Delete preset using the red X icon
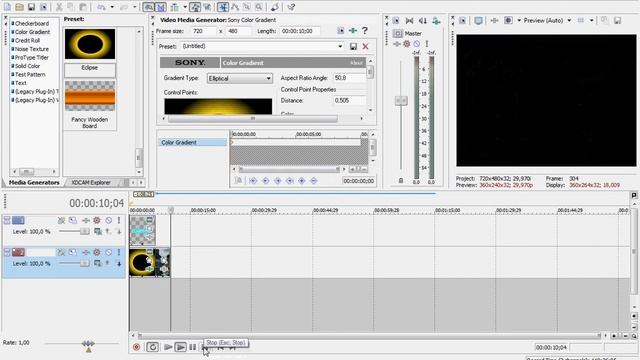This screenshot has width=640, height=360. pos(365,47)
